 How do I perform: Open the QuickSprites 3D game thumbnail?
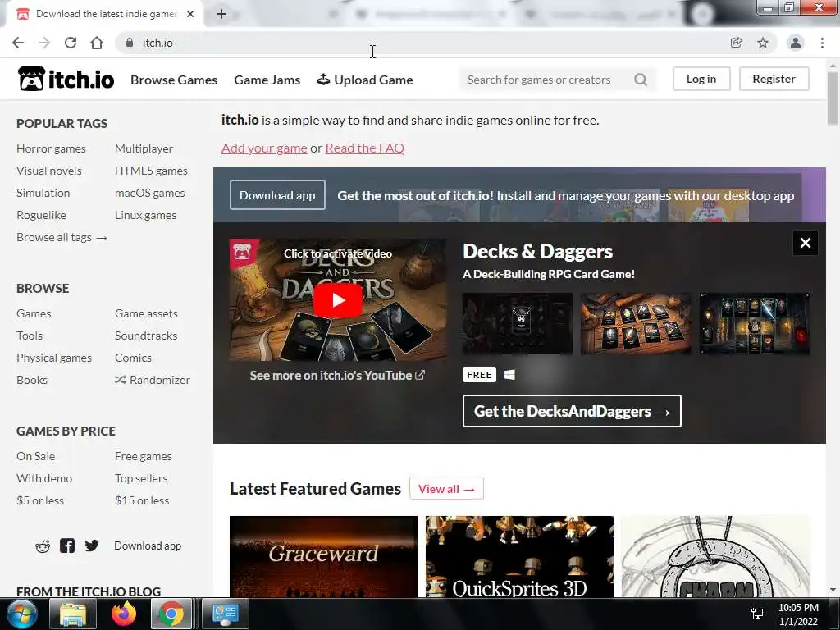(519, 557)
